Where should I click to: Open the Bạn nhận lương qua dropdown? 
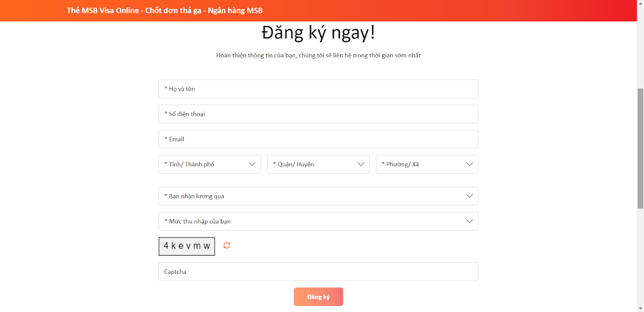pos(318,196)
